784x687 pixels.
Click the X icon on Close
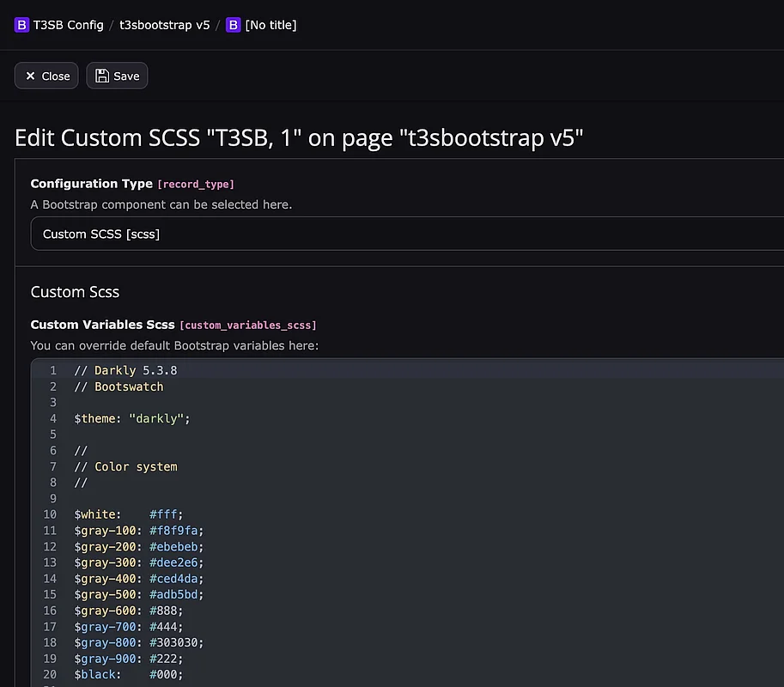click(x=31, y=76)
